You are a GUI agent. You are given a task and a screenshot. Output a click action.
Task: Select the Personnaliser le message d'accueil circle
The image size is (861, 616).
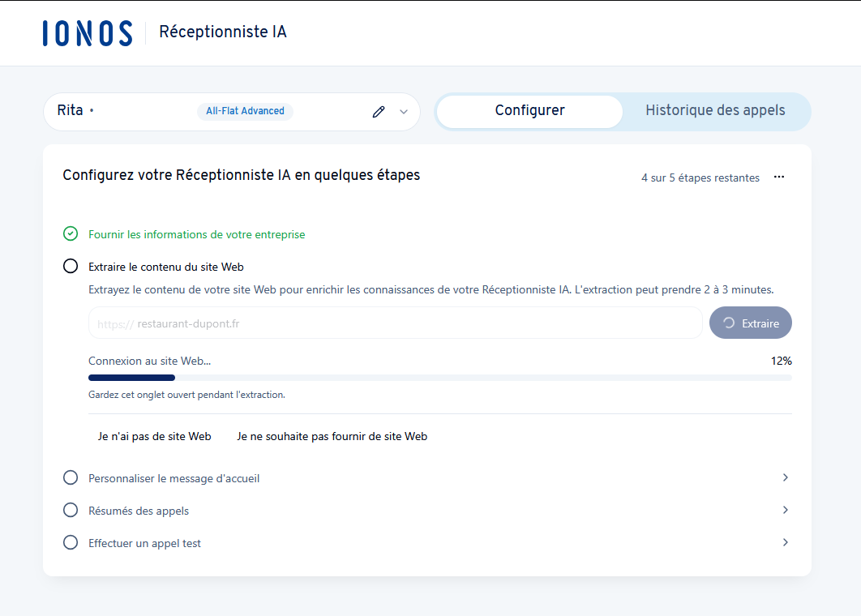click(x=71, y=478)
